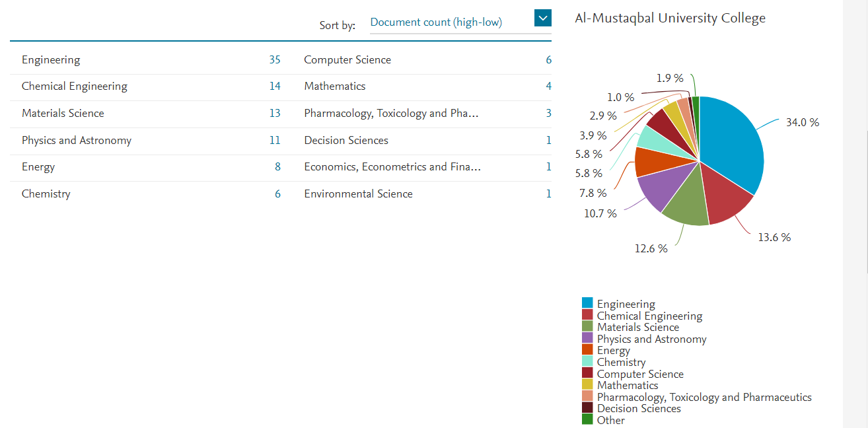Click the Al-Mustaqbal University College title

point(670,18)
